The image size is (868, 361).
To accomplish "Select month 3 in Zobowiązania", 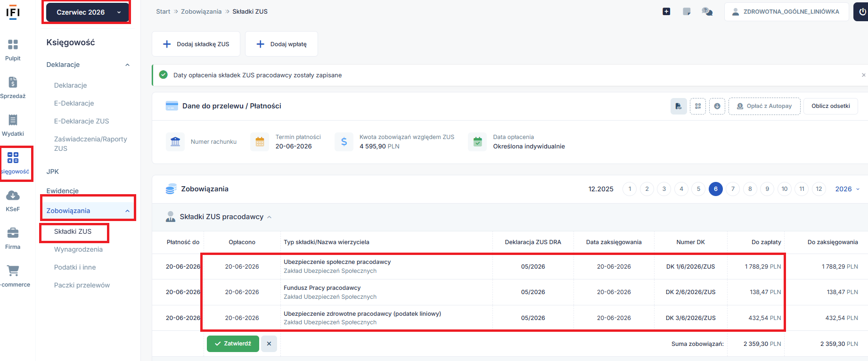I will (x=664, y=189).
